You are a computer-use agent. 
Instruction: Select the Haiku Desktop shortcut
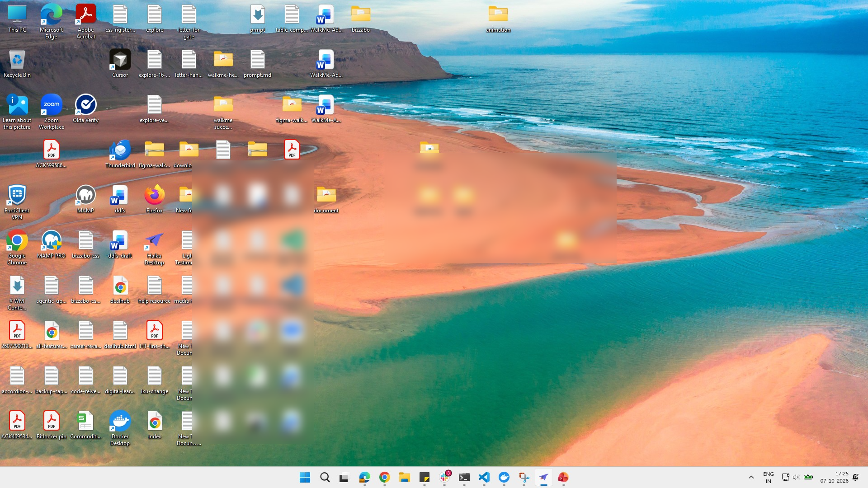pos(154,248)
